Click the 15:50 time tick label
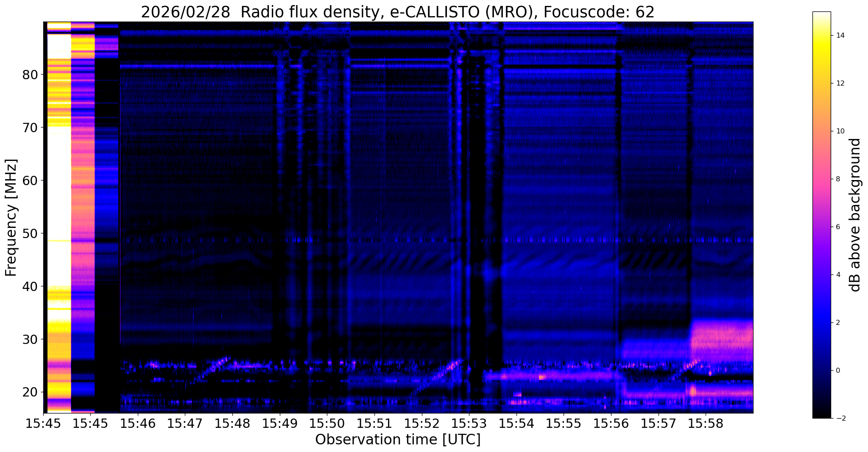Screen dimensions: 868x452 click(x=327, y=424)
